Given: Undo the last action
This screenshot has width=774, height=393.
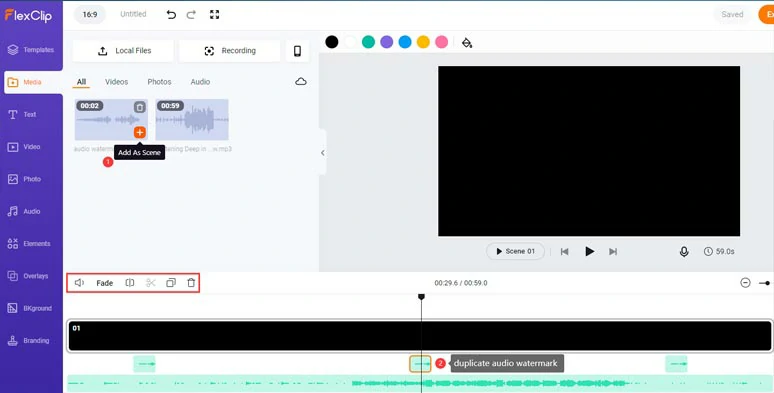Looking at the screenshot, I should (x=171, y=15).
